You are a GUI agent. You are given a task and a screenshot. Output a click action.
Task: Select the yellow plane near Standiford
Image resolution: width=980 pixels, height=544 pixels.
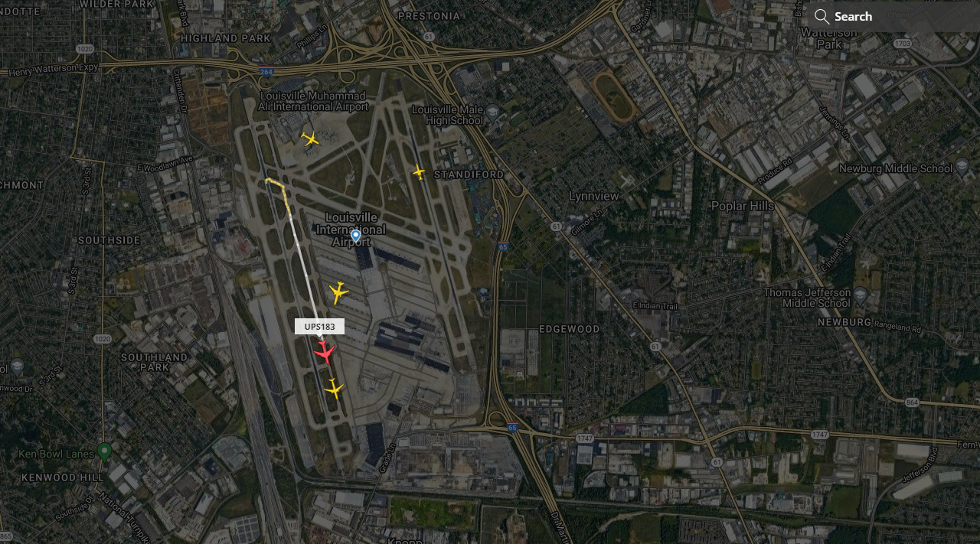pyautogui.click(x=419, y=172)
